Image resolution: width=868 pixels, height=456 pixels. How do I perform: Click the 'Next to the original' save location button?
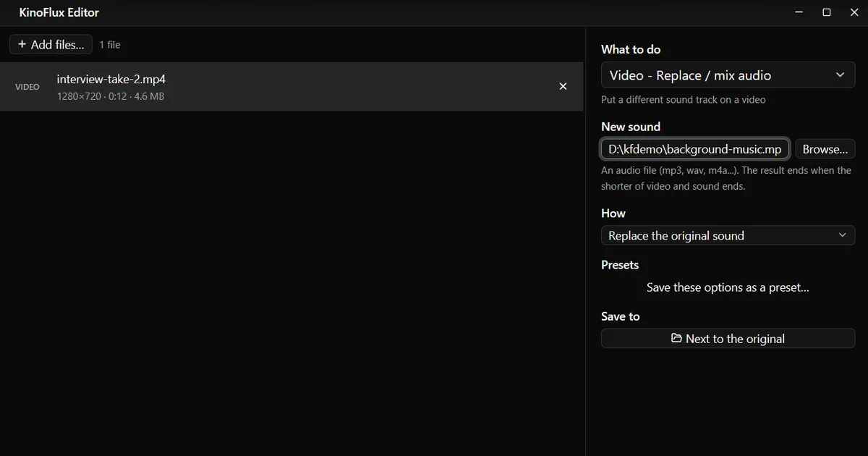[x=728, y=339]
